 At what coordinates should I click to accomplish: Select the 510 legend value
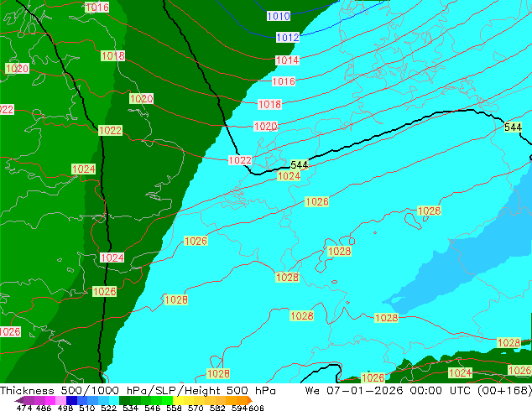pos(87,408)
